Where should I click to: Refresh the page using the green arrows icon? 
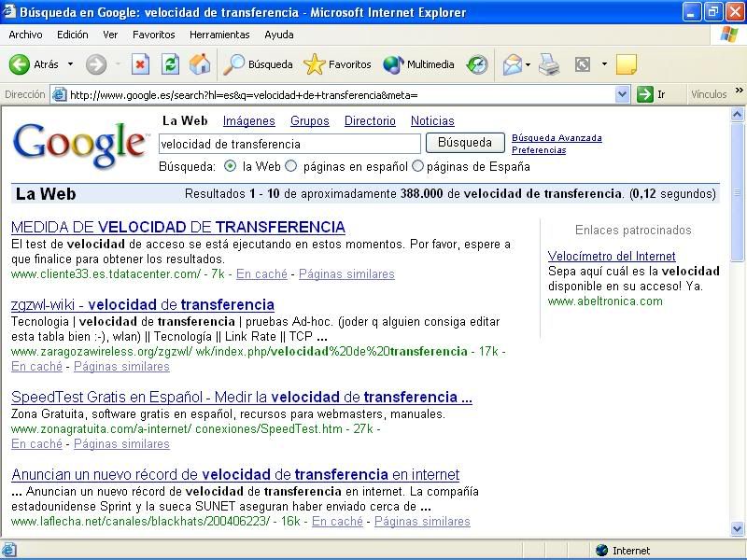pos(170,64)
